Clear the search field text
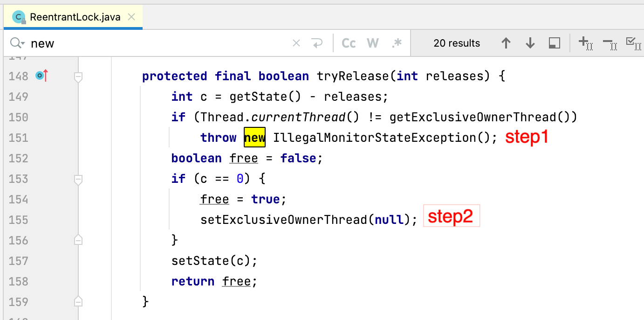Image resolution: width=644 pixels, height=320 pixels. [x=296, y=43]
